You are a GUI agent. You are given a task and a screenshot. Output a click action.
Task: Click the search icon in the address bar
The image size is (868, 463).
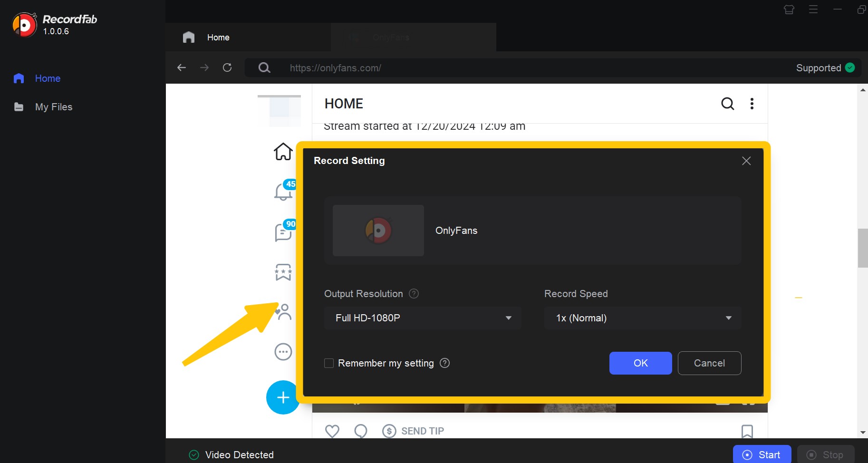click(x=264, y=68)
